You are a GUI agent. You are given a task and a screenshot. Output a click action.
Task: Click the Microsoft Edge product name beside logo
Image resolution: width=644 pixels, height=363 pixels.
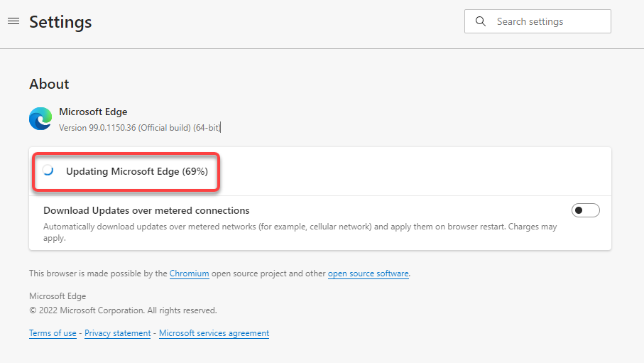(93, 112)
